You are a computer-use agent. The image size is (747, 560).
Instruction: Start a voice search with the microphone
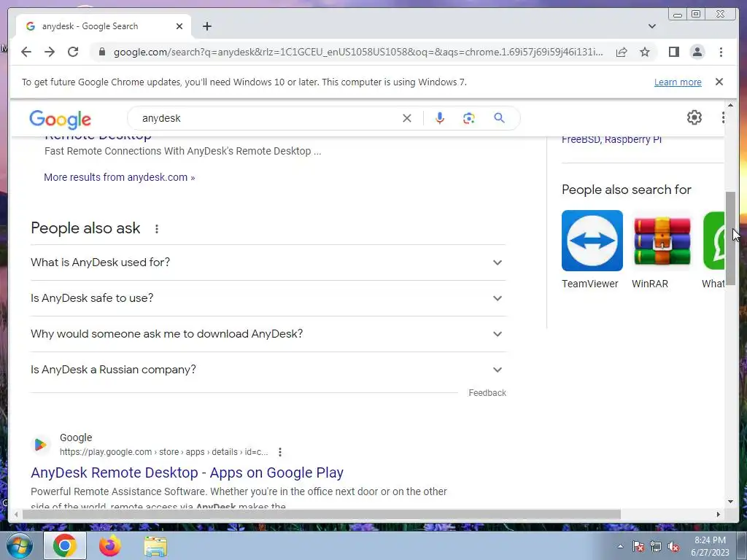440,118
